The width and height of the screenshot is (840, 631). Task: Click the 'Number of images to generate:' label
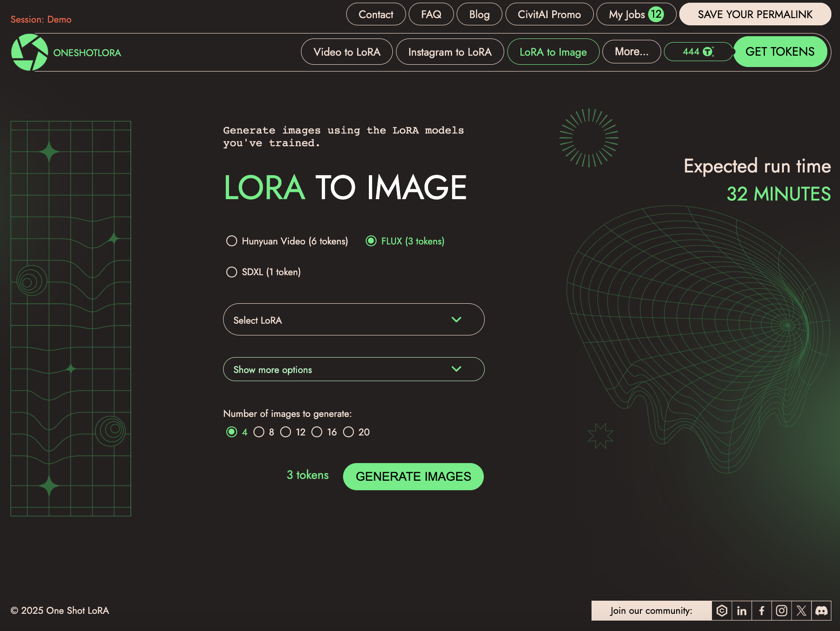pos(287,414)
